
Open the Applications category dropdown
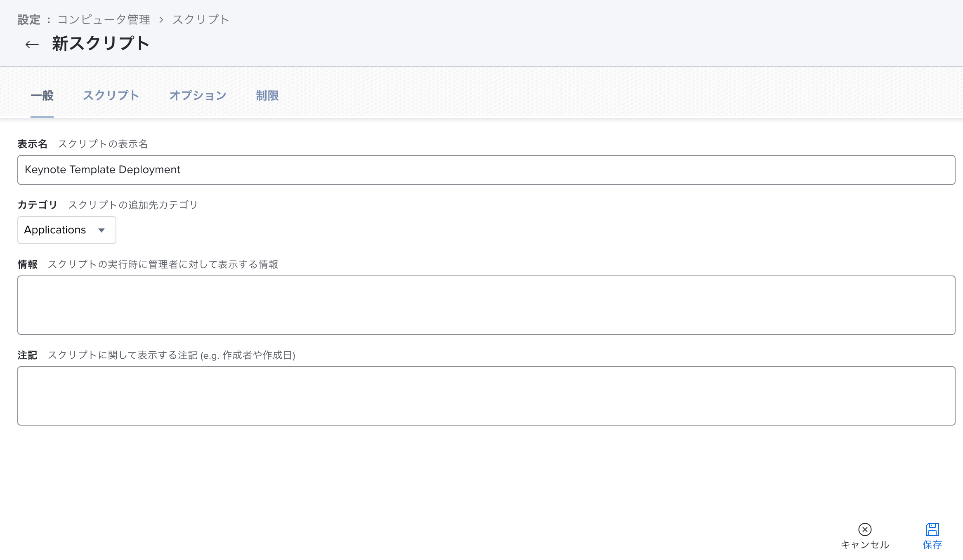[x=67, y=230]
